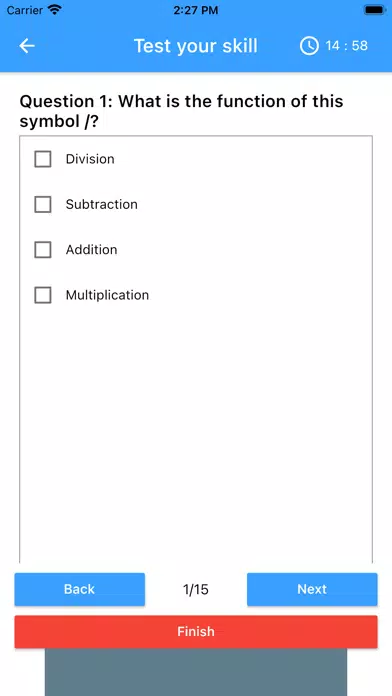Image resolution: width=392 pixels, height=696 pixels.
Task: Tap the back arrow in header
Action: point(27,46)
